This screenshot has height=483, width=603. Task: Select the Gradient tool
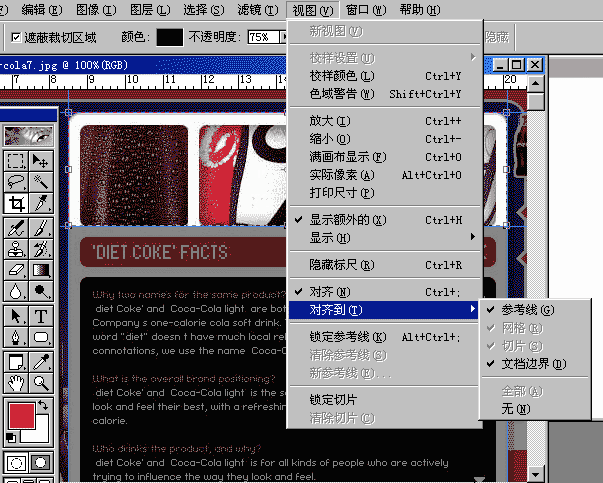tap(41, 270)
